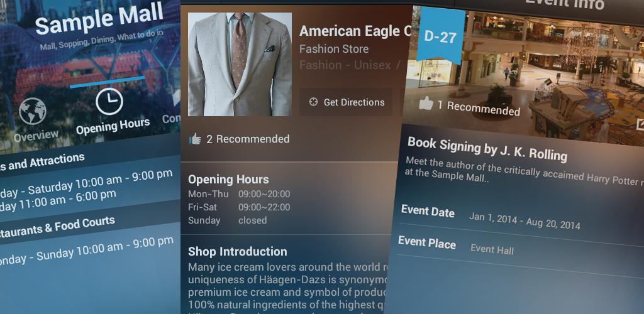Click the Get Directions button
The image size is (644, 314).
pyautogui.click(x=346, y=102)
